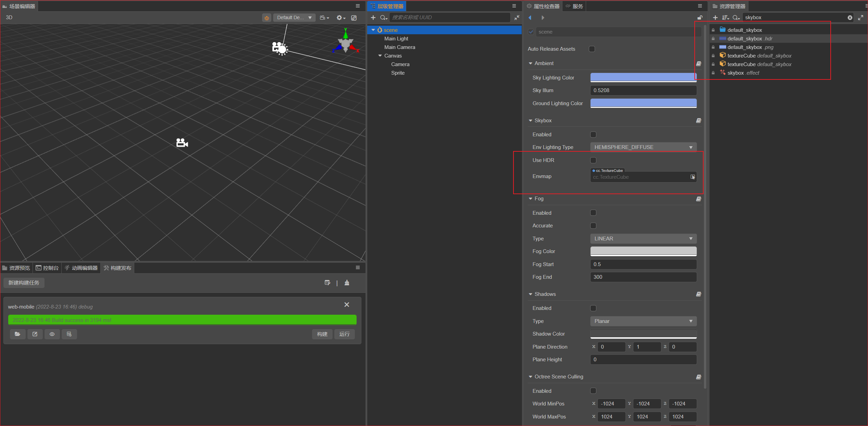Clear the skybox search text
Viewport: 868px width, 426px height.
pyautogui.click(x=850, y=17)
